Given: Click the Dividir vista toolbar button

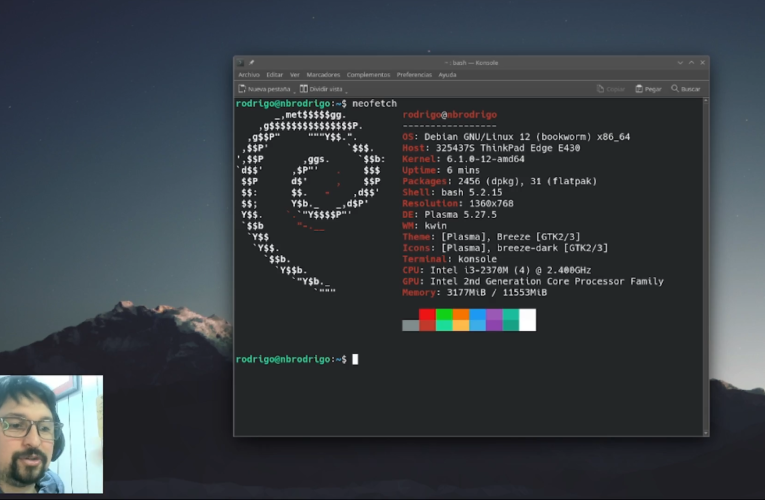Looking at the screenshot, I should [321, 89].
